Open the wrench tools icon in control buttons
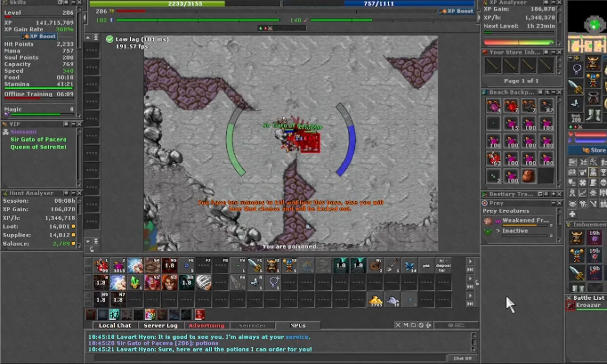Viewport: 607px width, 364px height. tap(593, 161)
